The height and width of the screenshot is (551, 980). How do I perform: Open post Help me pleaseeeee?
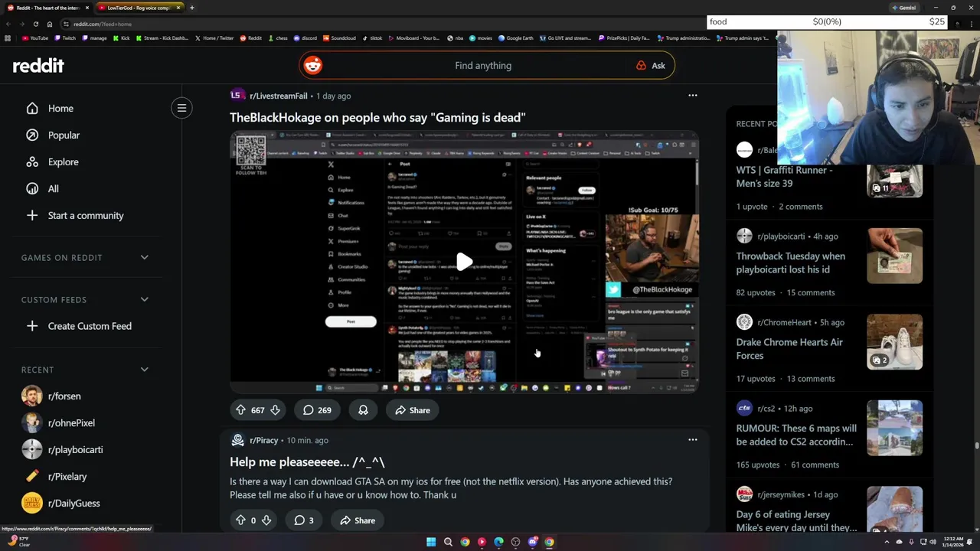307,462
